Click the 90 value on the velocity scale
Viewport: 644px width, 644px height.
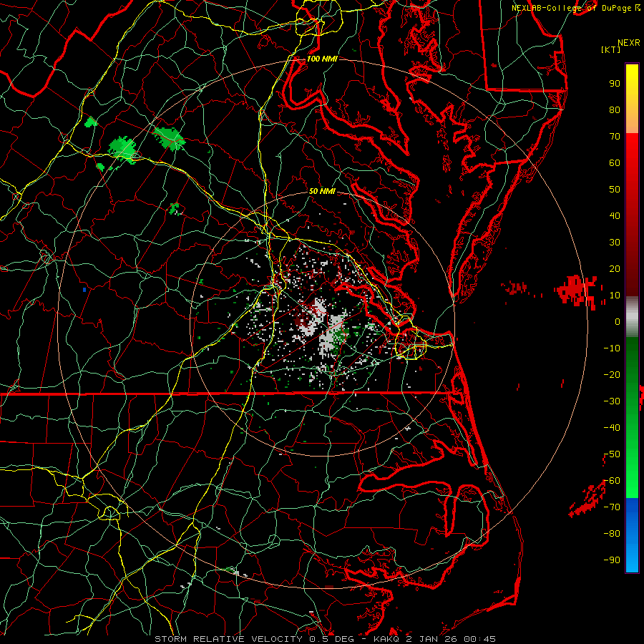615,84
